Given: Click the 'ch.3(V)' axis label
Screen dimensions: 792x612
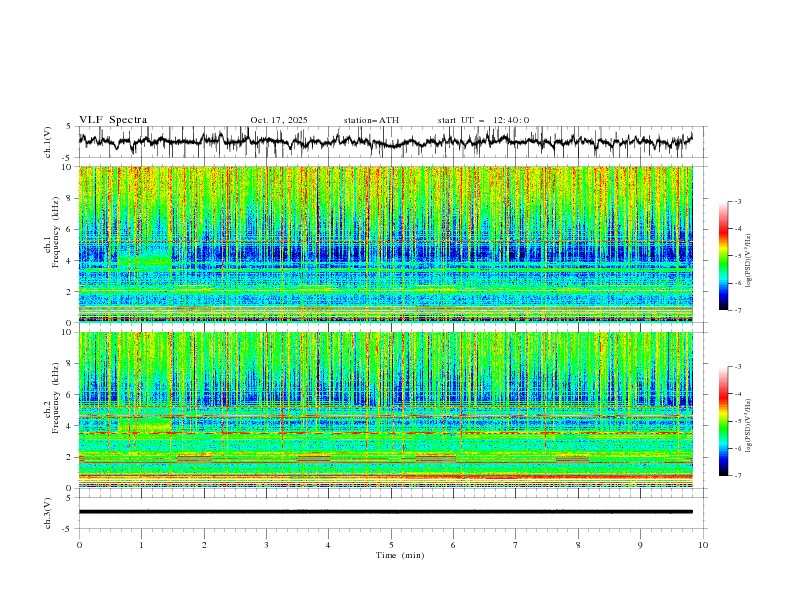Looking at the screenshot, I should click(x=48, y=513).
